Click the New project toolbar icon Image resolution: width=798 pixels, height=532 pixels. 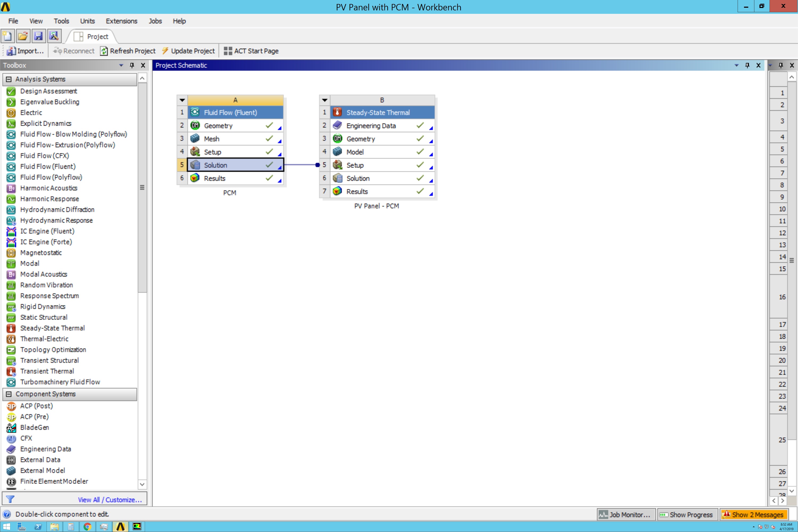7,36
